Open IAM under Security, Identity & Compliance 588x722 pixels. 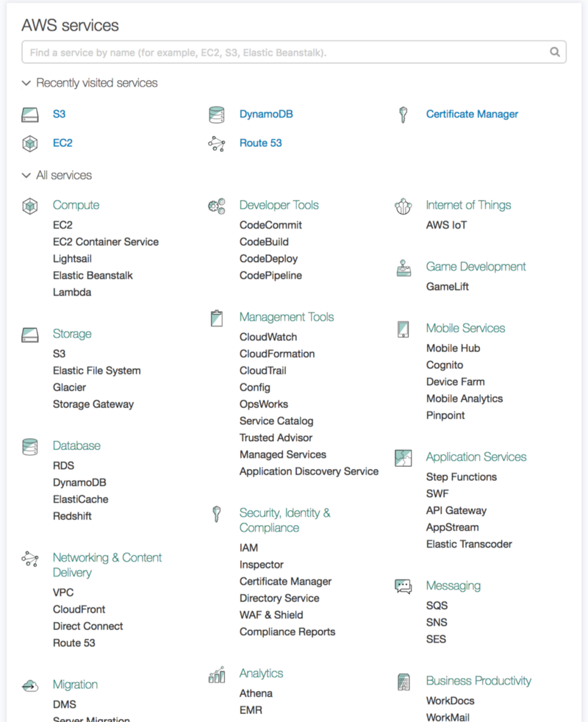(x=248, y=548)
